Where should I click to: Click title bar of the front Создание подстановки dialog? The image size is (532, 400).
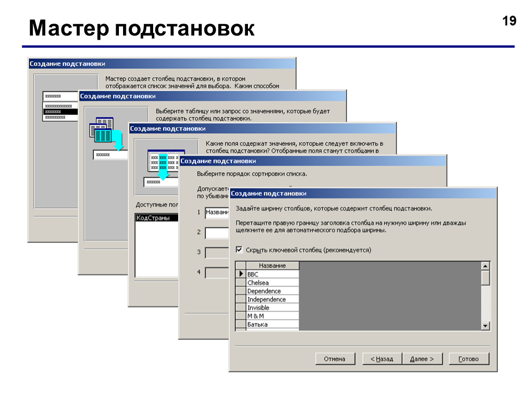click(x=363, y=194)
